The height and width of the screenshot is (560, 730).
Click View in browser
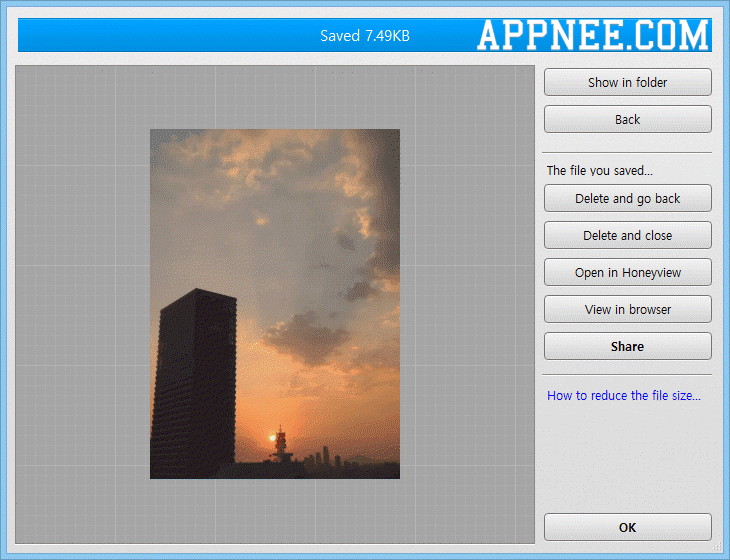[628, 310]
